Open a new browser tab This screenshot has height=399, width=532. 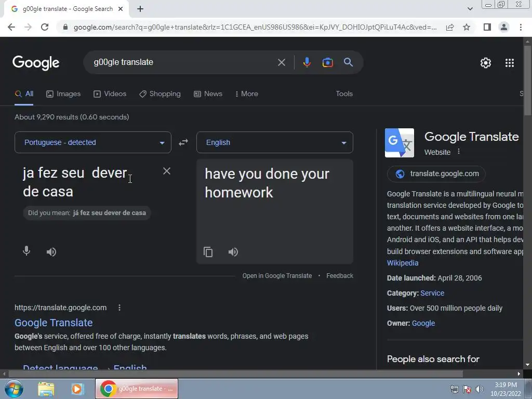click(140, 9)
